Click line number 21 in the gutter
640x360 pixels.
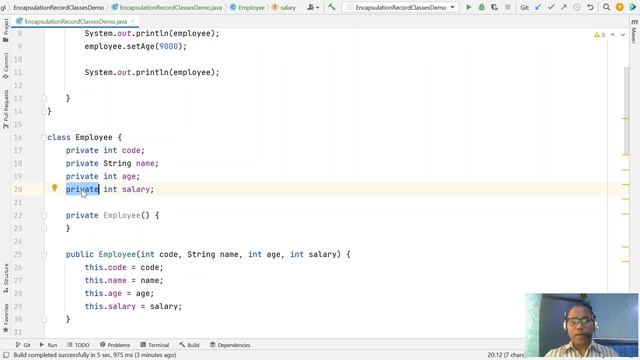18,202
